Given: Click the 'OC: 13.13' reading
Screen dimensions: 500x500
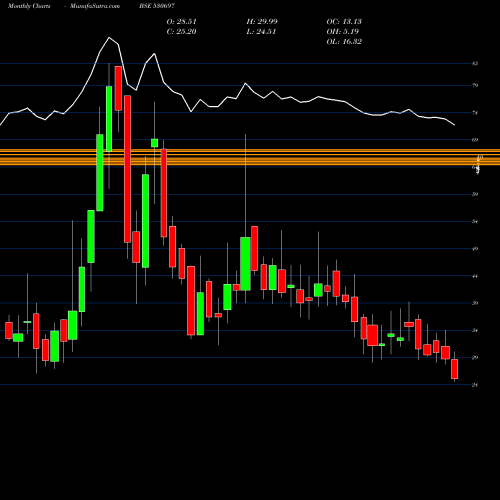Looking at the screenshot, I should click(344, 22).
